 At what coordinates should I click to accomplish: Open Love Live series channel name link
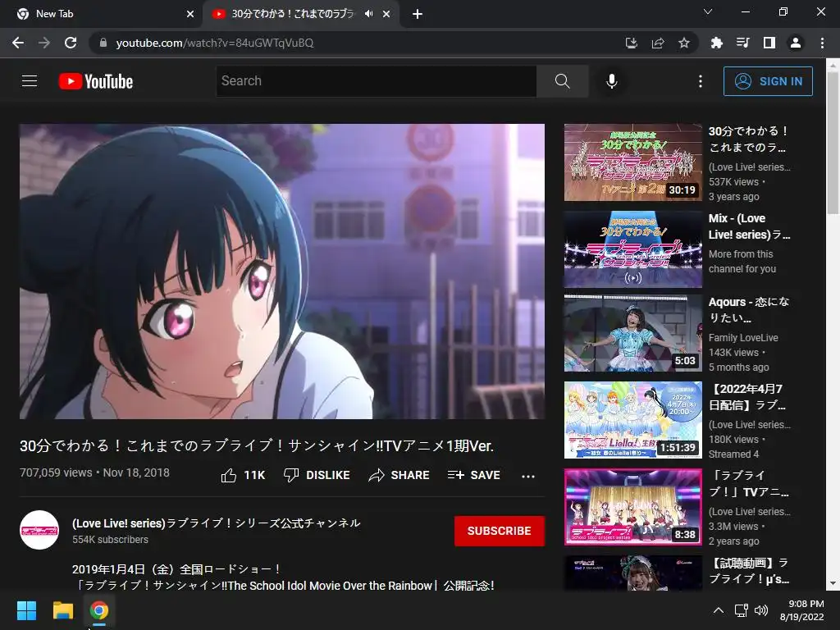tap(217, 523)
